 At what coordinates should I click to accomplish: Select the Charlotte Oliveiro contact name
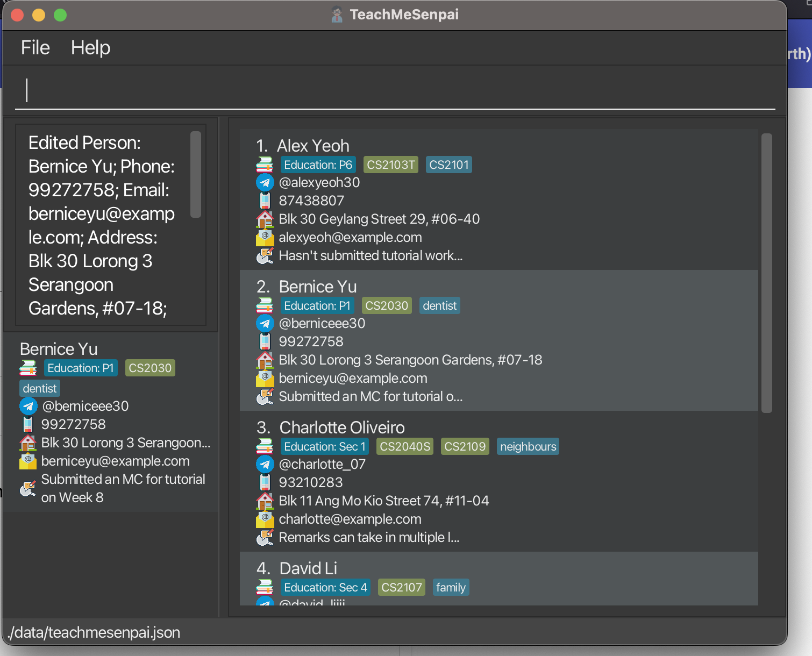[342, 427]
